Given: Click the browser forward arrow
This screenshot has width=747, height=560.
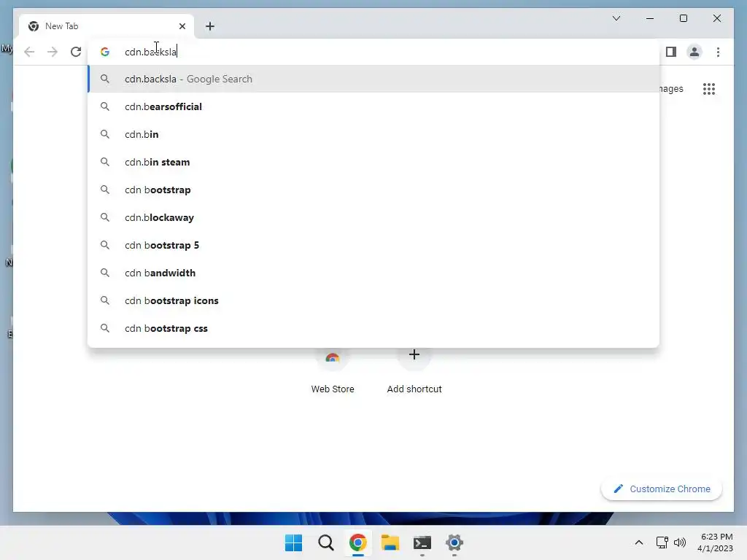Looking at the screenshot, I should click(53, 52).
